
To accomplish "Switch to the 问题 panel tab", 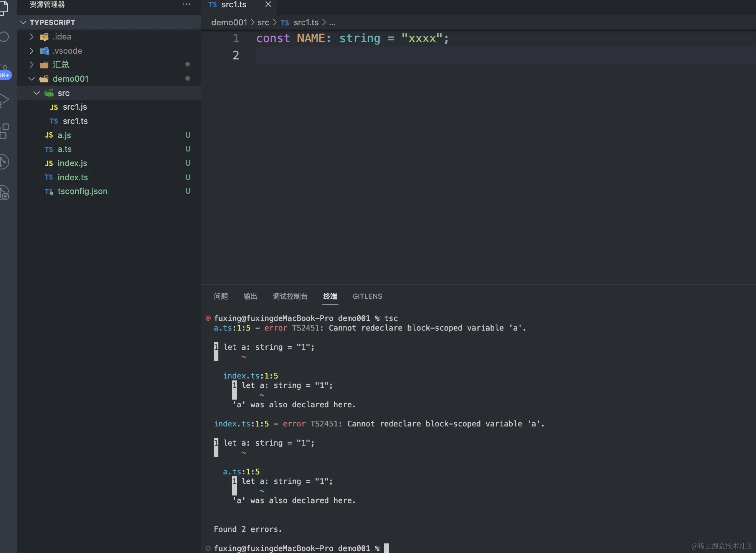I will [221, 296].
